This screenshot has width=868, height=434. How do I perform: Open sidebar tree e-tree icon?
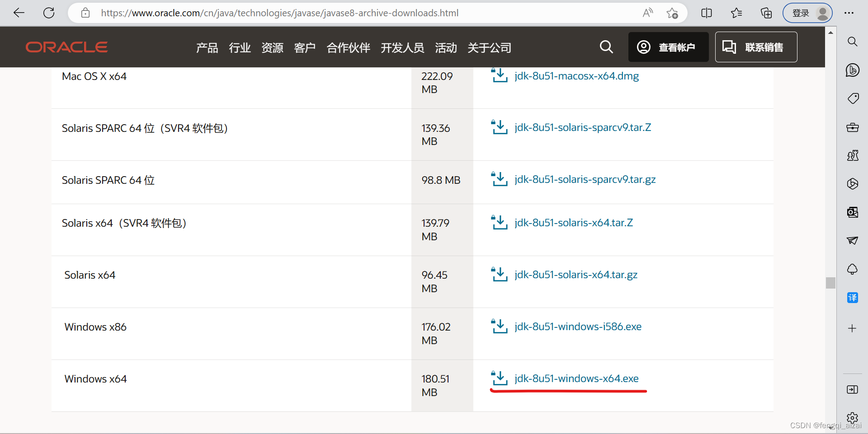coord(853,269)
